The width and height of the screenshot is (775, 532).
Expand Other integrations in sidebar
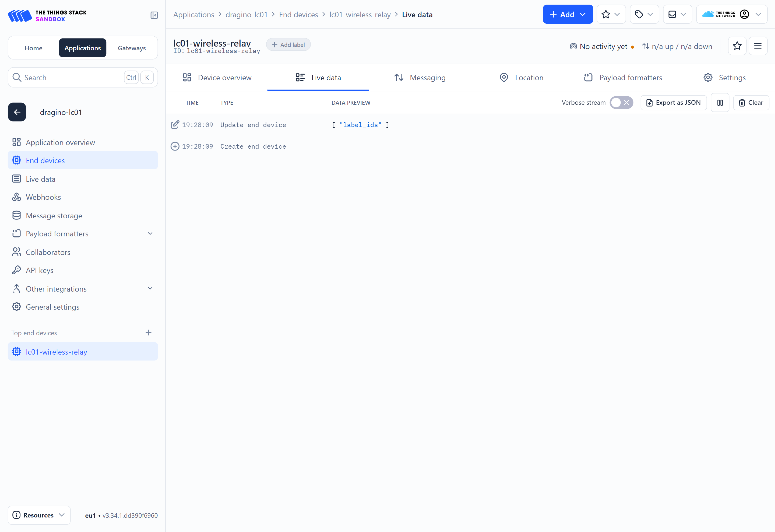pos(150,289)
